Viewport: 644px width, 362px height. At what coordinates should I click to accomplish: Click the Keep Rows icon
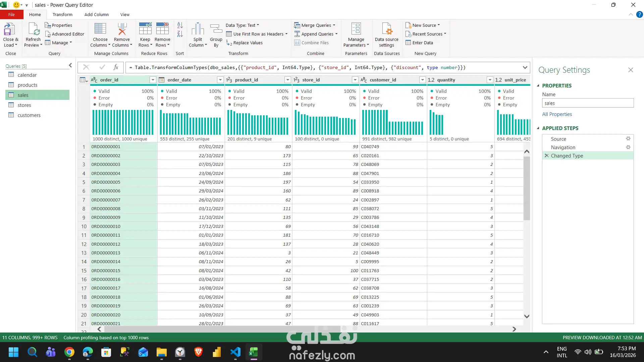pyautogui.click(x=145, y=29)
